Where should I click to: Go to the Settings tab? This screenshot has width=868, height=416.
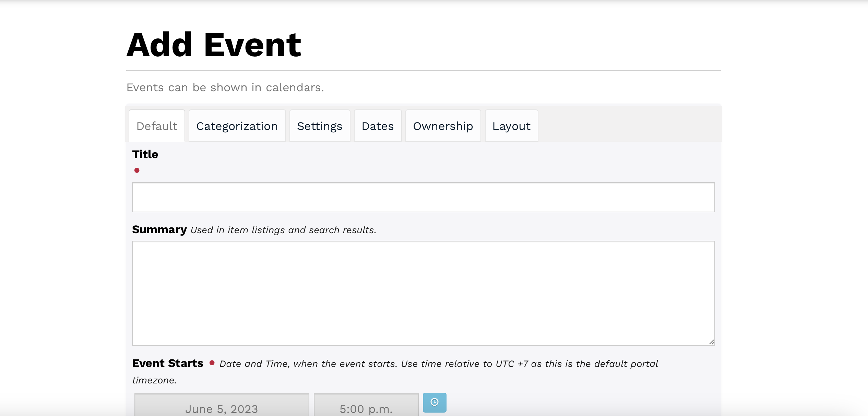point(320,126)
